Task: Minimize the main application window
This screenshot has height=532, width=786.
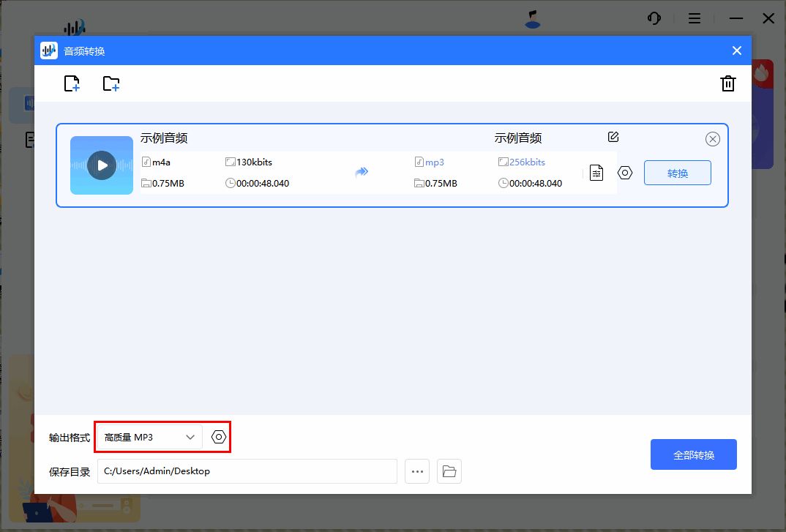Action: coord(736,18)
